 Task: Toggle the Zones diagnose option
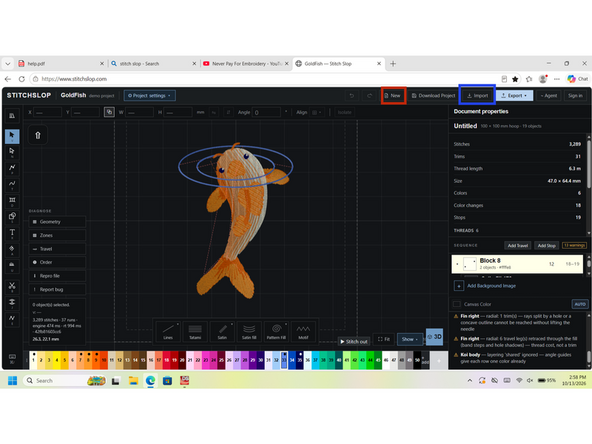coord(57,235)
